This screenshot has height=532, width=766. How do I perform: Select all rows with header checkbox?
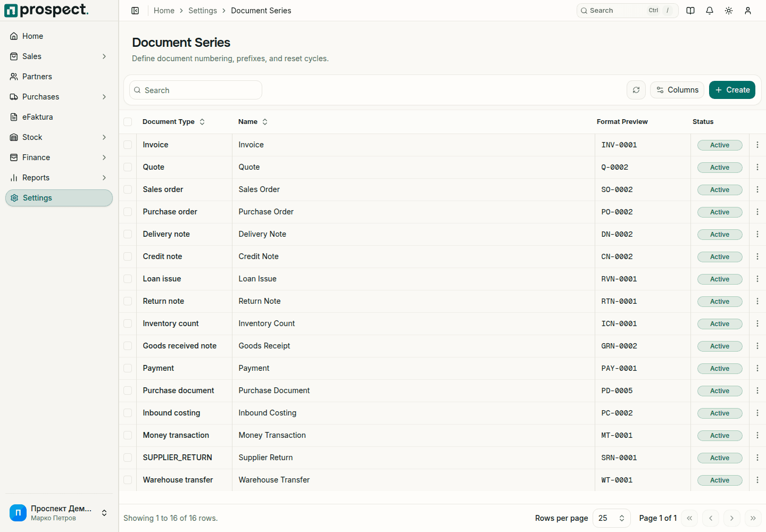tap(128, 122)
